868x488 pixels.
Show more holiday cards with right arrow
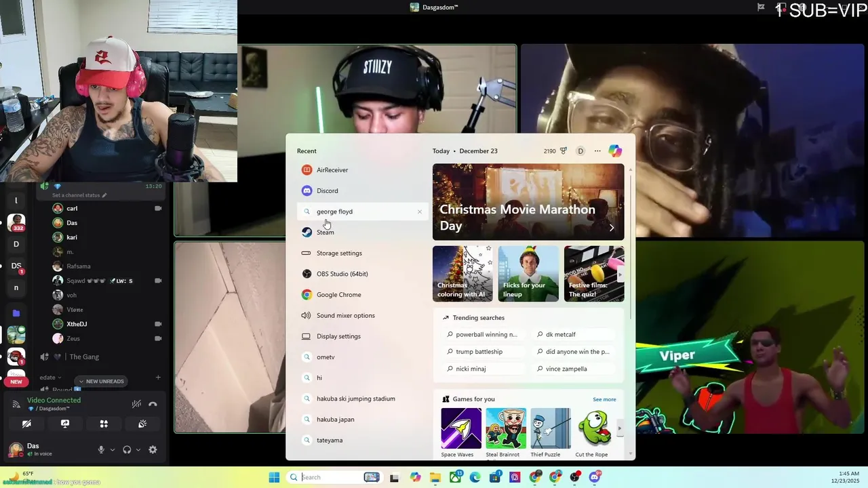pyautogui.click(x=620, y=274)
